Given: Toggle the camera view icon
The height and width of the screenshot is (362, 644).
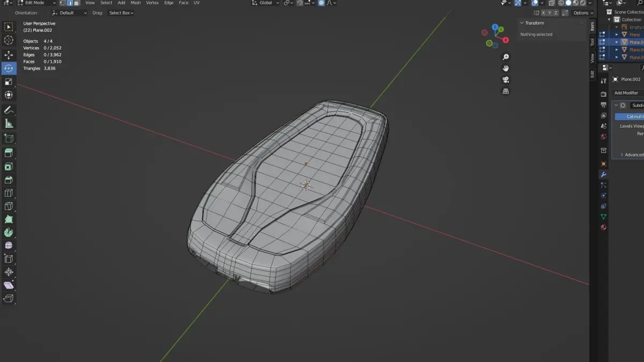Looking at the screenshot, I should pos(506,80).
